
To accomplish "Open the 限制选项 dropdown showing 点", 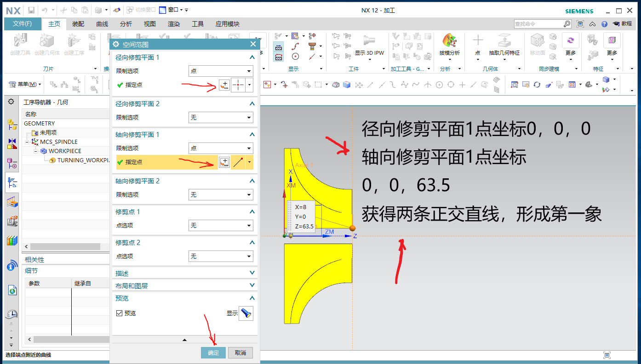I will [x=221, y=71].
